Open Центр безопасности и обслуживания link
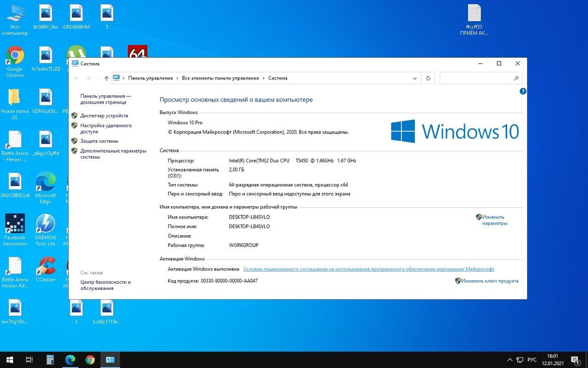The image size is (588, 368). (x=106, y=285)
